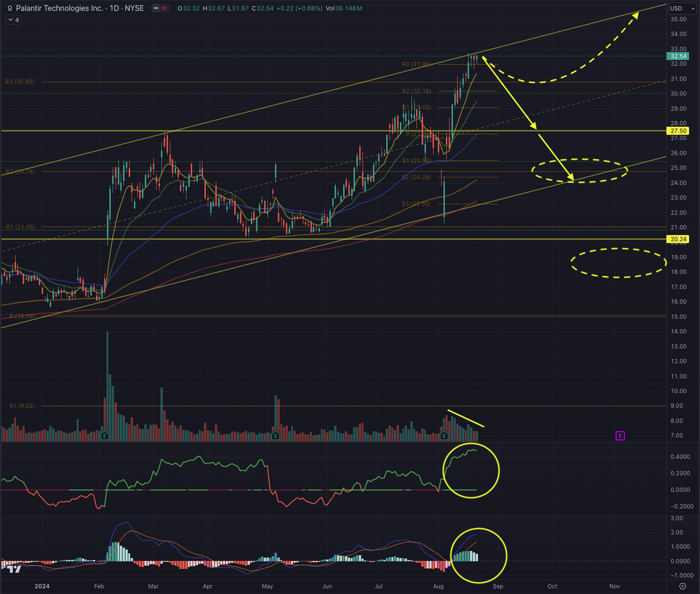Click the close price value 32.54 in the header
This screenshot has width=700, height=594.
click(265, 9)
